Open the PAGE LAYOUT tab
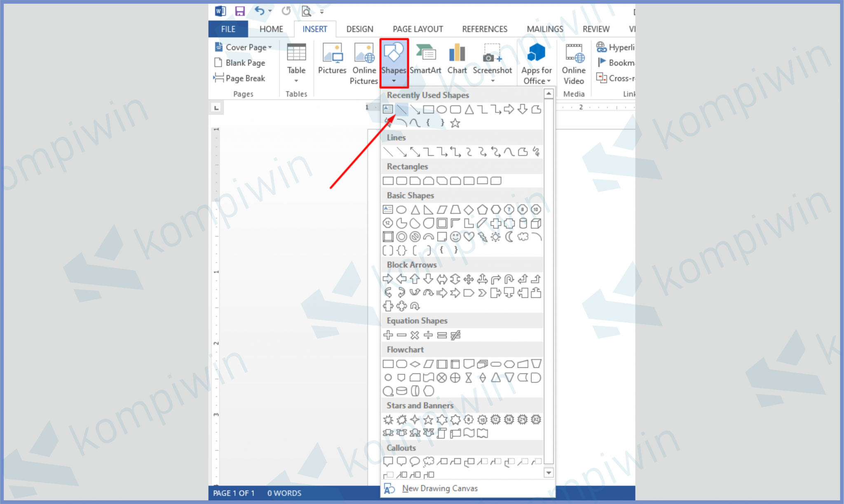 pos(417,29)
